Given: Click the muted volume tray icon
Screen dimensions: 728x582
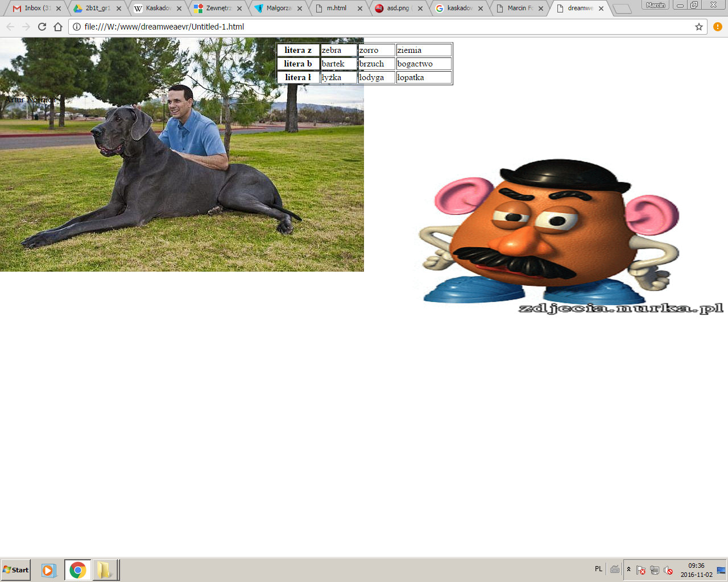Looking at the screenshot, I should tap(668, 570).
